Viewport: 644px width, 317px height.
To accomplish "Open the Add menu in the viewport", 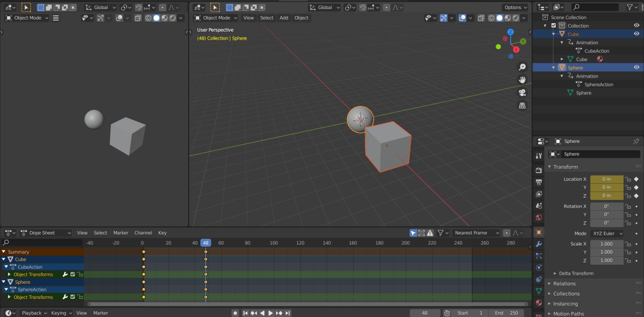I will (x=284, y=18).
